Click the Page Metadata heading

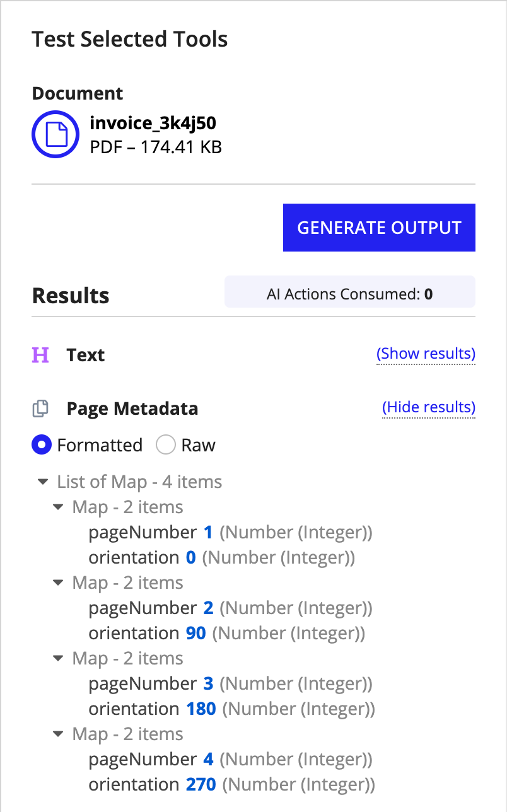(132, 409)
